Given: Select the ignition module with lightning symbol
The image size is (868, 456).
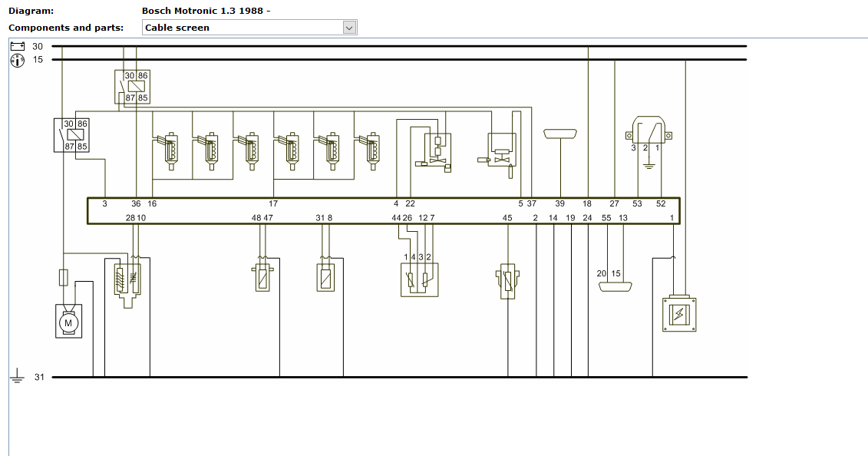Looking at the screenshot, I should (681, 315).
